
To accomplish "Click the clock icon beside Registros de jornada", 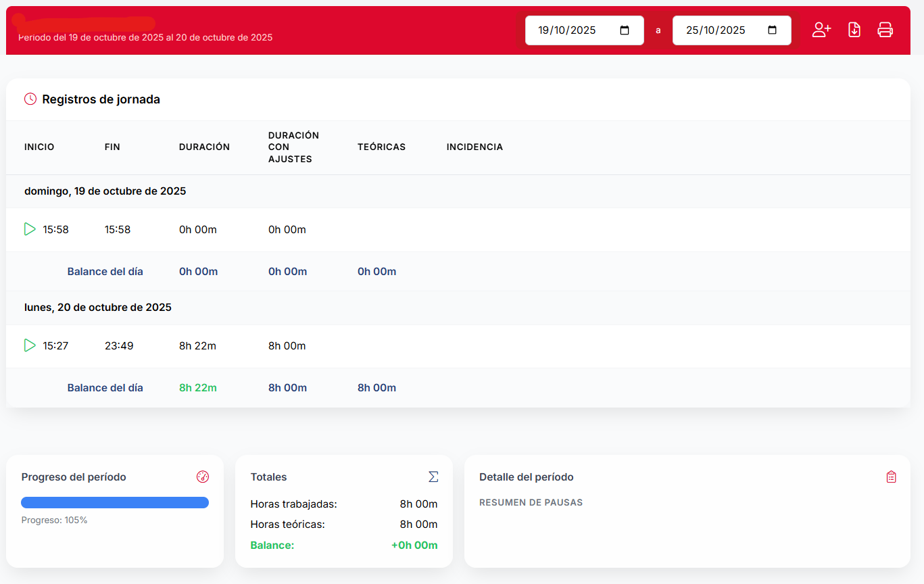I will click(x=30, y=99).
